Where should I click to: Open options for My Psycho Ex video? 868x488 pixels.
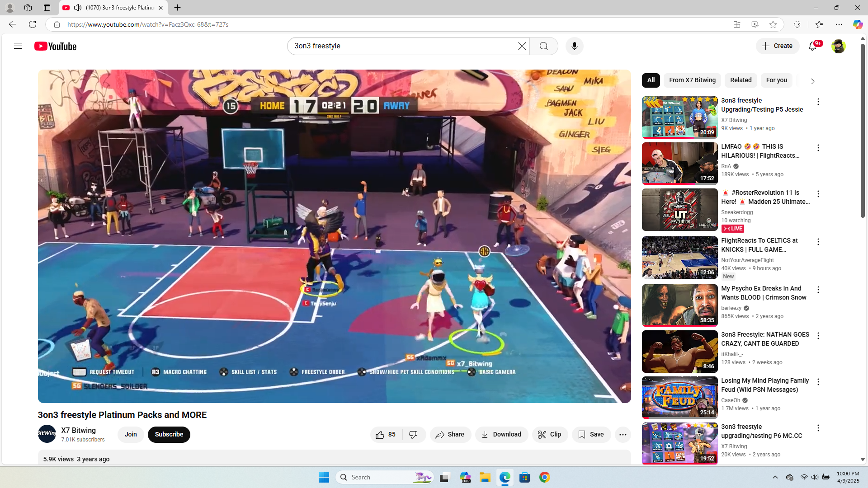pyautogui.click(x=818, y=290)
